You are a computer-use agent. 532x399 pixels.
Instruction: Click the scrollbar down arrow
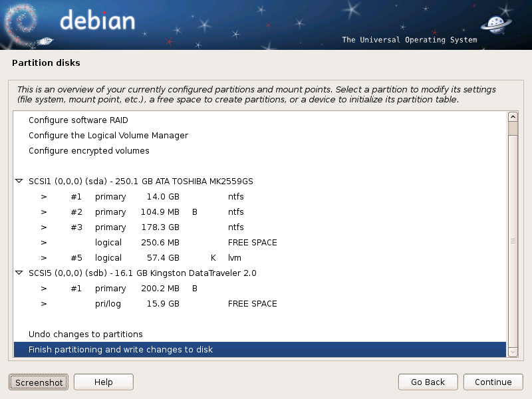(x=513, y=352)
